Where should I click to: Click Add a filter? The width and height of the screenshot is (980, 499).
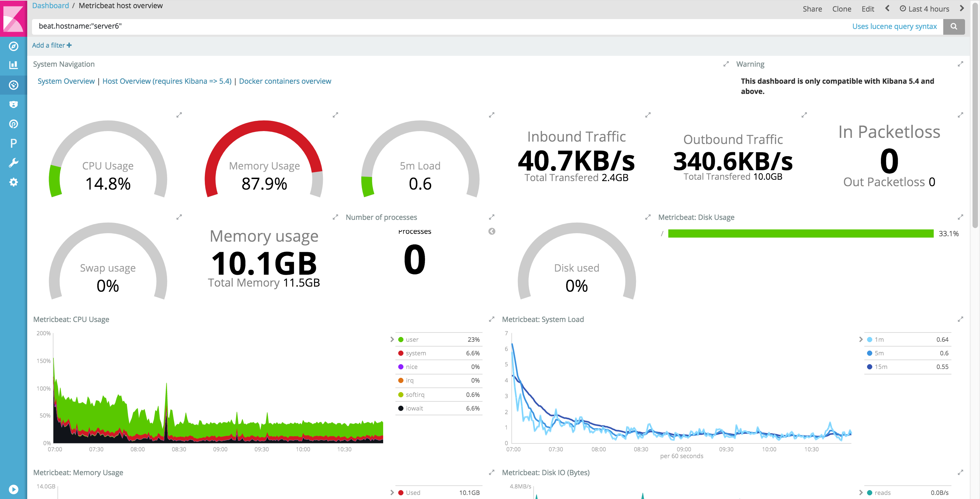point(52,45)
